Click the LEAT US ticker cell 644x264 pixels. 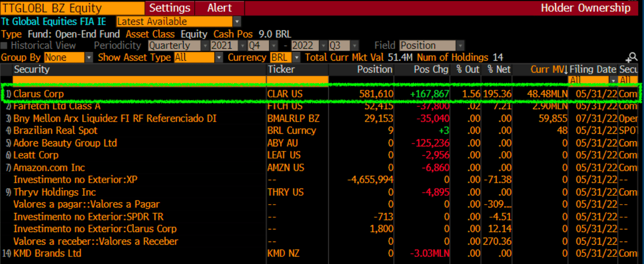point(284,155)
